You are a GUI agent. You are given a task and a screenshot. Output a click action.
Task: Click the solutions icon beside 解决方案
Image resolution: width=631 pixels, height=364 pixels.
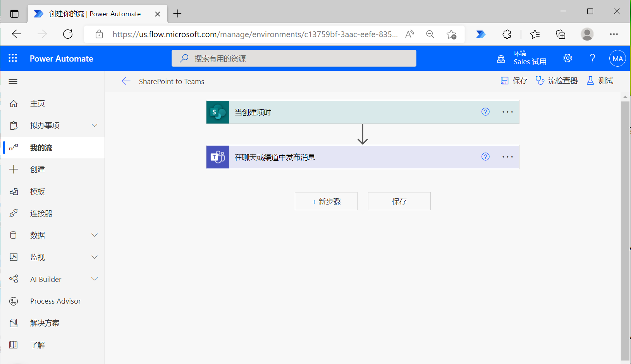pyautogui.click(x=14, y=323)
